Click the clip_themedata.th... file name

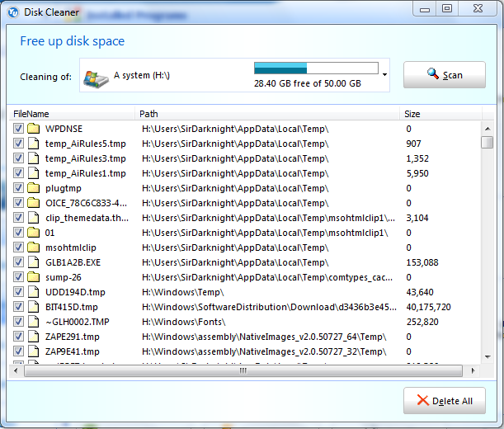coord(87,218)
